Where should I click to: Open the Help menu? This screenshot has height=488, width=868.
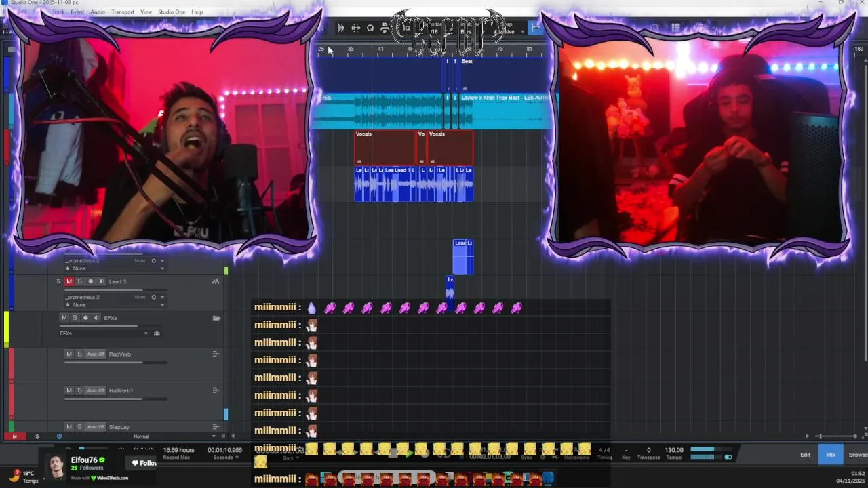pyautogui.click(x=197, y=12)
